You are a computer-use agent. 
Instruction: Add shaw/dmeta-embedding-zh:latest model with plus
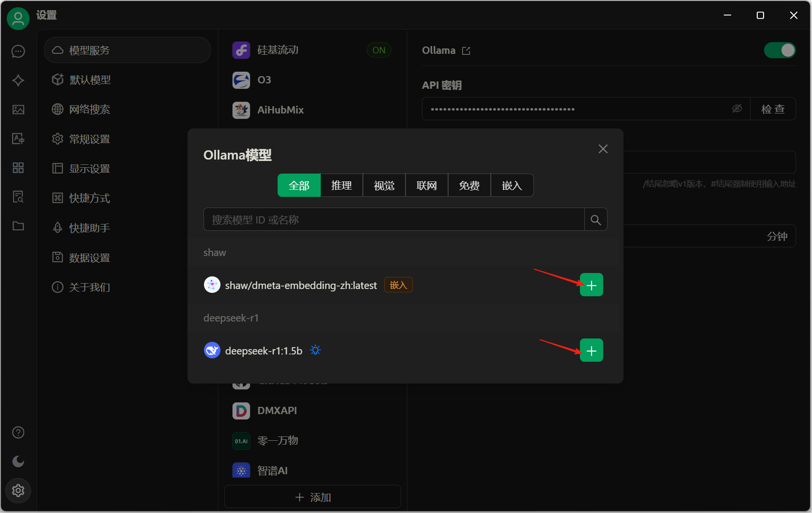[x=592, y=285]
